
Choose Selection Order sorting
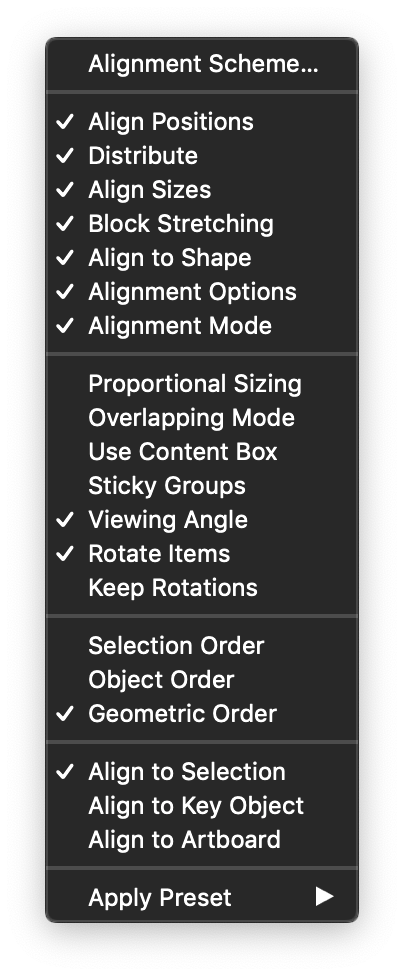tap(202, 646)
